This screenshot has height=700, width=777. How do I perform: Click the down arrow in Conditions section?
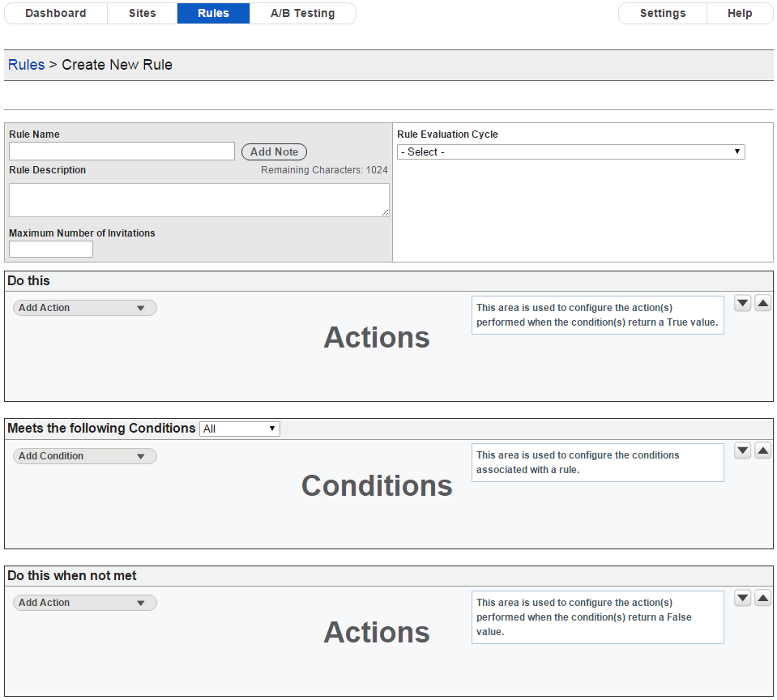click(742, 450)
